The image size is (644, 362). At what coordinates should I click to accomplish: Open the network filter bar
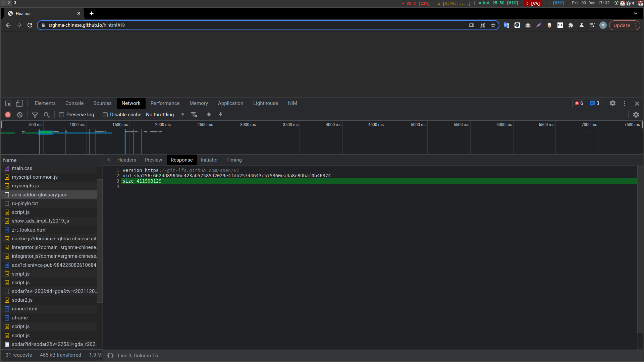pyautogui.click(x=35, y=115)
